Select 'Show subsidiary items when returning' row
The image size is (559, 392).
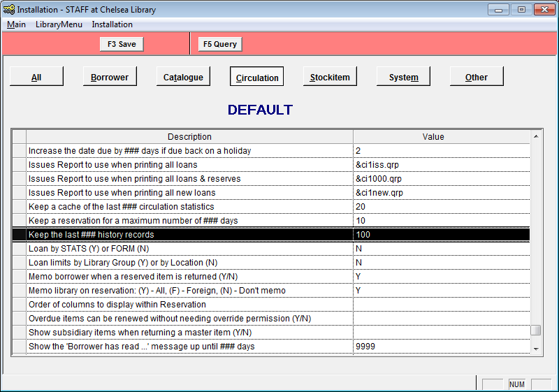click(x=271, y=333)
